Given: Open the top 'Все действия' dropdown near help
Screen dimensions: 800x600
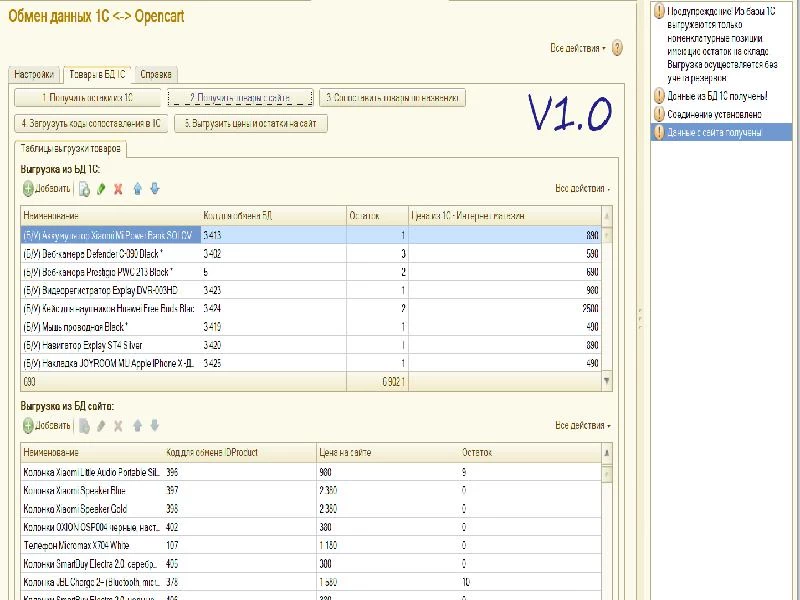Looking at the screenshot, I should pyautogui.click(x=578, y=48).
